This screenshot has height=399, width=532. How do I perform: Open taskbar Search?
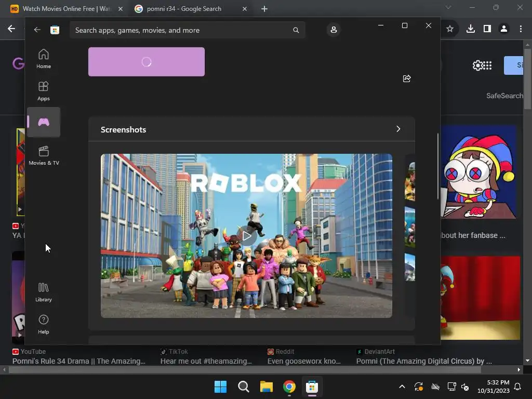coord(243,387)
